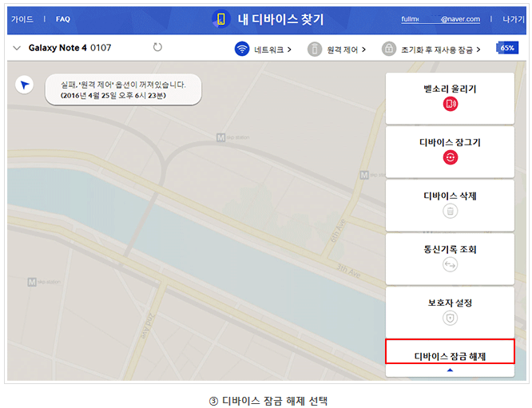Click the 초기화 후 재사용 잠금 chevron arrow
532x408 pixels.
478,50
